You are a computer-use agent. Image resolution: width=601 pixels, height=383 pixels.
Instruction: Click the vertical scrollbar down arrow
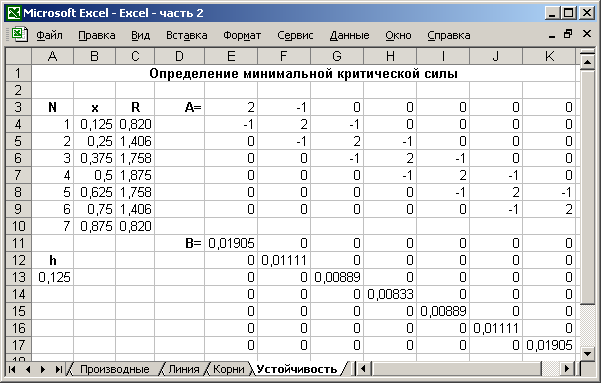point(587,353)
